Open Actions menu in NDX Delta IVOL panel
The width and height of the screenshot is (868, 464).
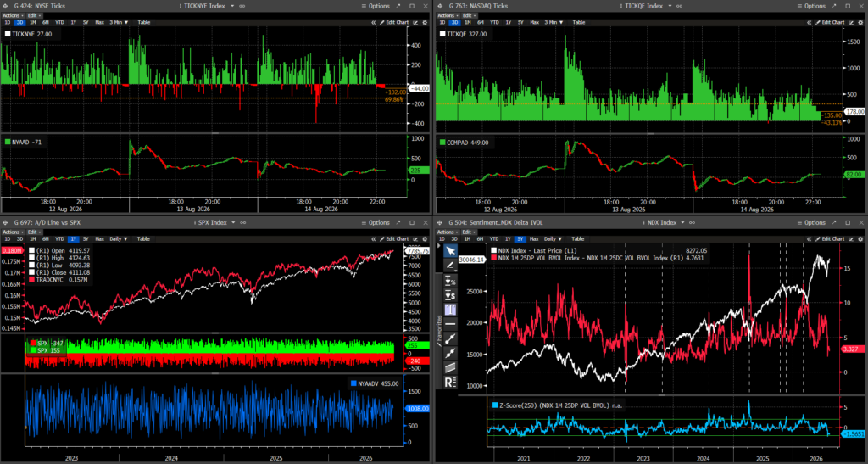coord(448,232)
